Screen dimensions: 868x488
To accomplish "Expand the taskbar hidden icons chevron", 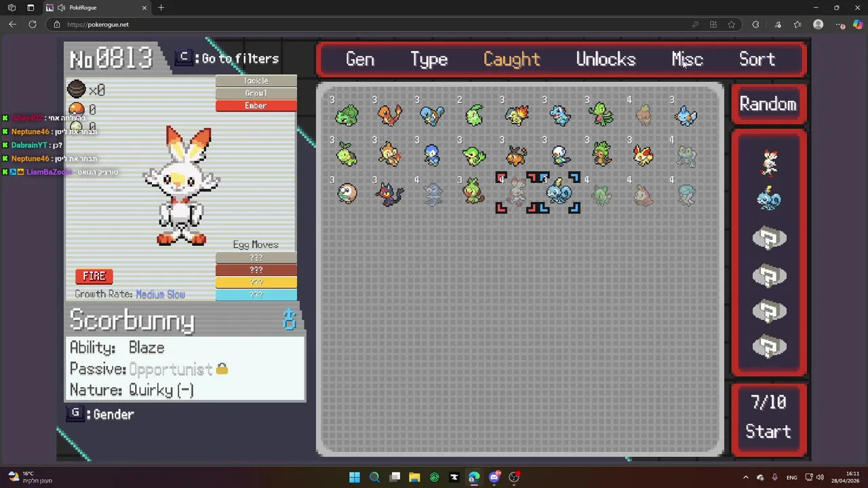I will click(745, 477).
